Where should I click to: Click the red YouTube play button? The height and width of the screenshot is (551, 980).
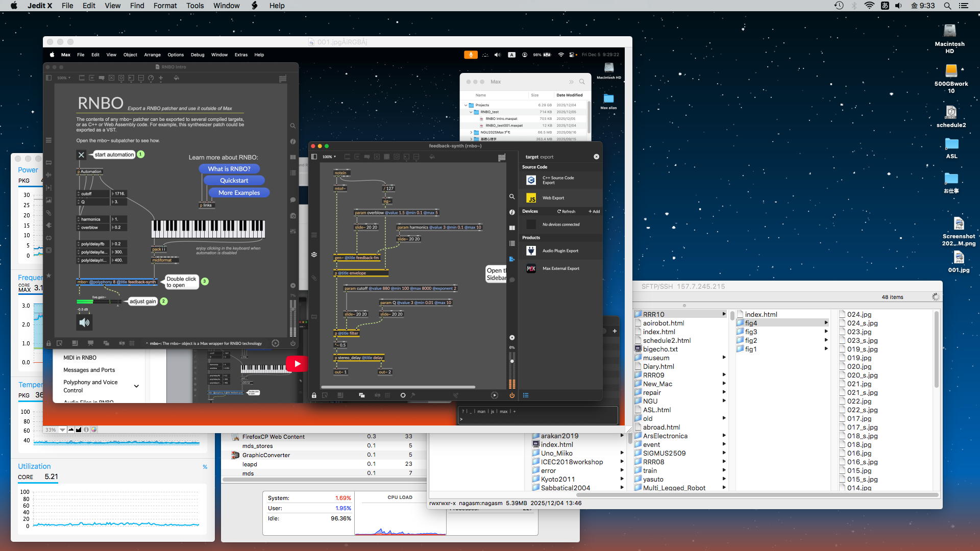[x=297, y=364]
